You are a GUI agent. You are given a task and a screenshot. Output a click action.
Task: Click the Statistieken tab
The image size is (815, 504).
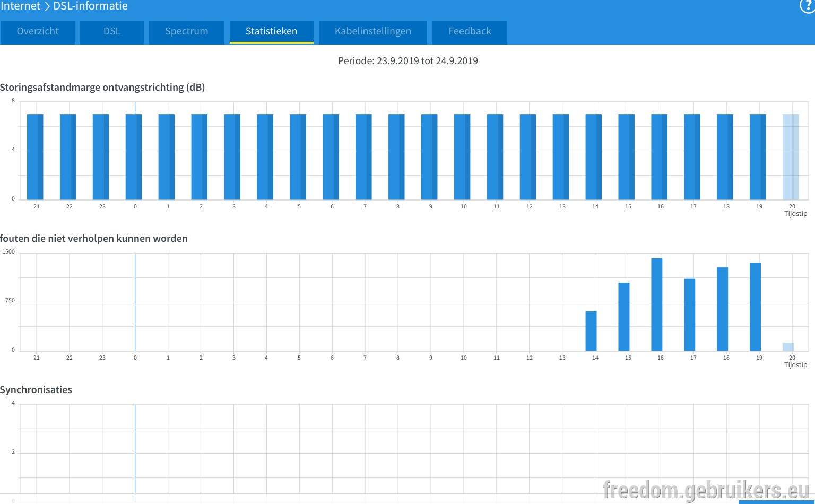click(272, 32)
